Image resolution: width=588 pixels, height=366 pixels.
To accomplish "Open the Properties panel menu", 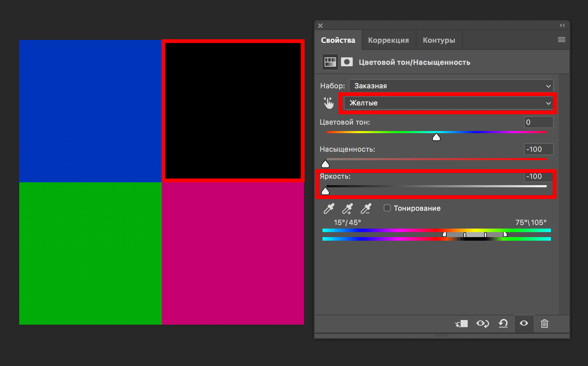I will pyautogui.click(x=561, y=40).
